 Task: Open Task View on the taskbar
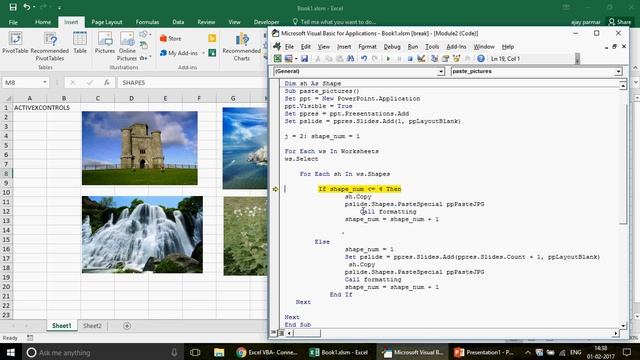point(195,352)
